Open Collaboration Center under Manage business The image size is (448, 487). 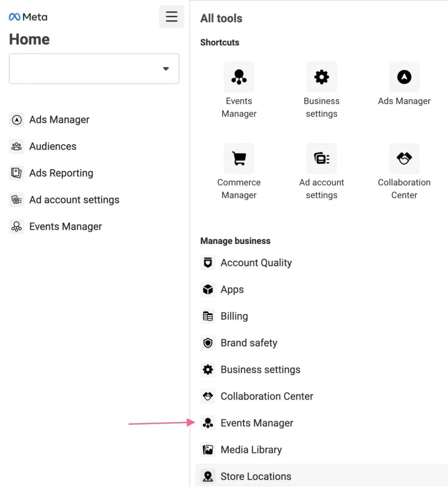pos(267,396)
